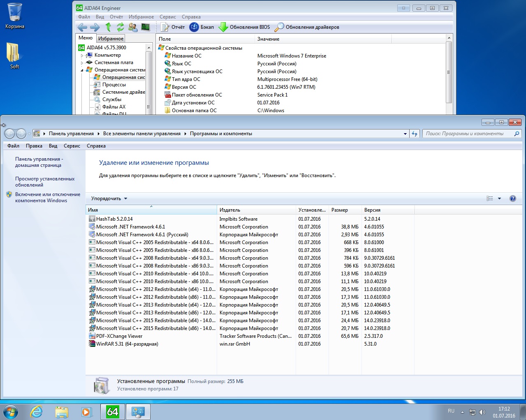The width and height of the screenshot is (526, 420).
Task: Sort programs by Издатель column header
Action: [256, 210]
